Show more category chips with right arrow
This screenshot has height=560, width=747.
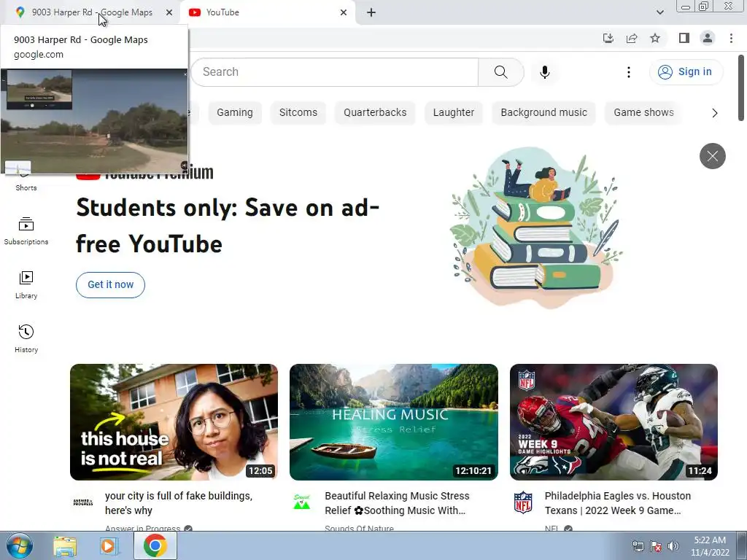coord(714,113)
